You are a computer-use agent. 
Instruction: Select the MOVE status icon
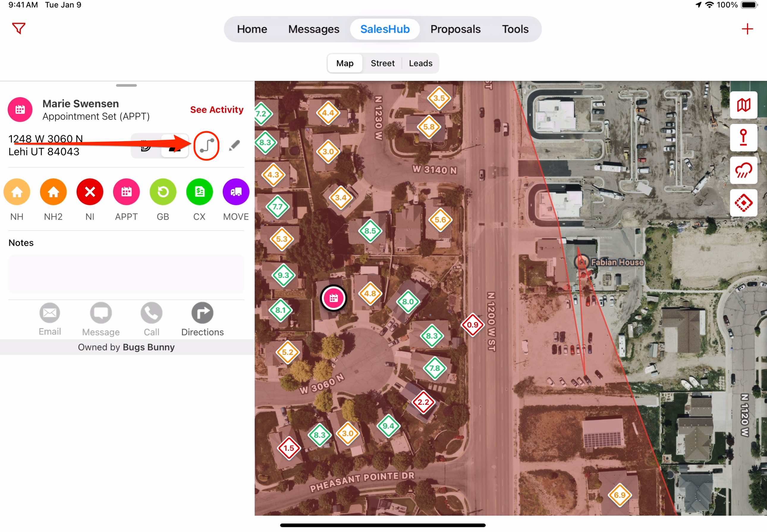[236, 192]
